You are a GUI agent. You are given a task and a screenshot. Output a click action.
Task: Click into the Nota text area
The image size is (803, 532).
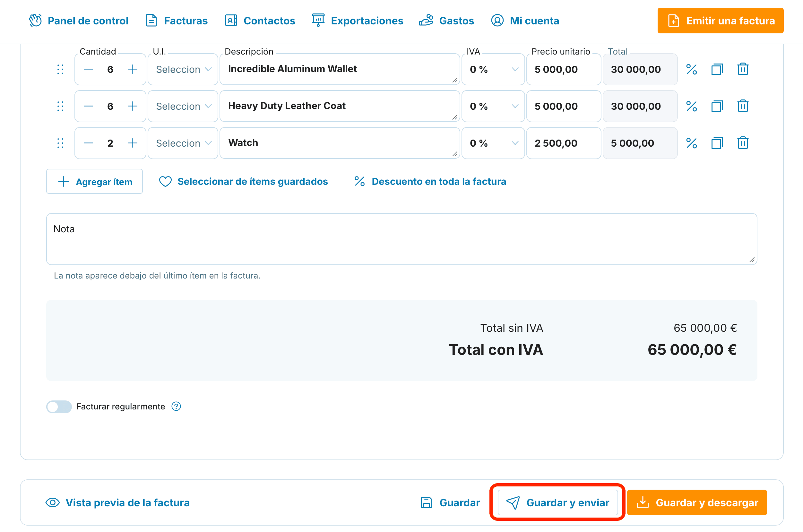[401, 239]
